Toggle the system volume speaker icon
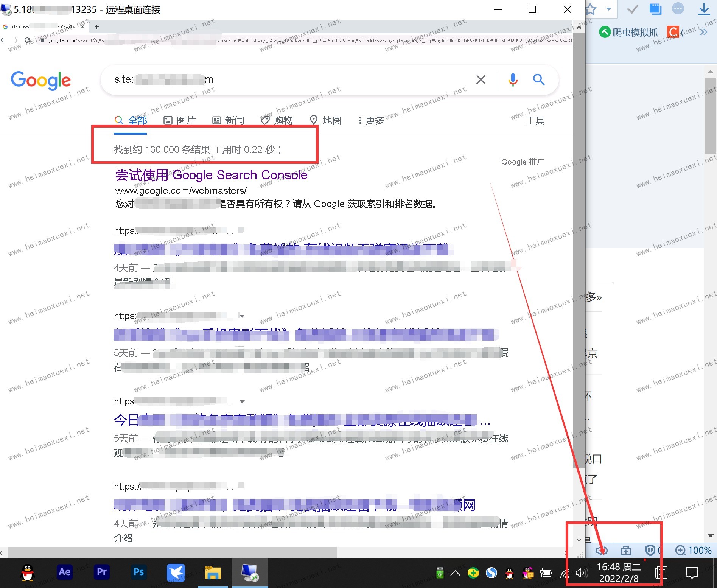The width and height of the screenshot is (717, 588). pos(582,573)
